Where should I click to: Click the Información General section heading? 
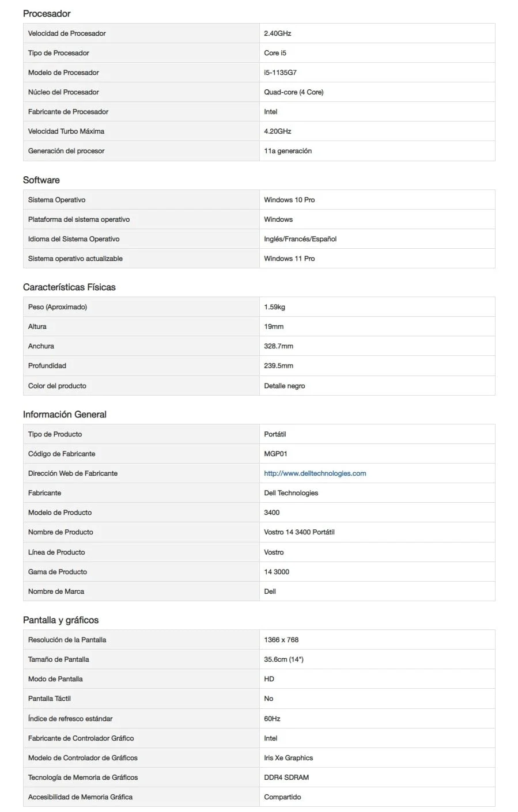pyautogui.click(x=65, y=414)
